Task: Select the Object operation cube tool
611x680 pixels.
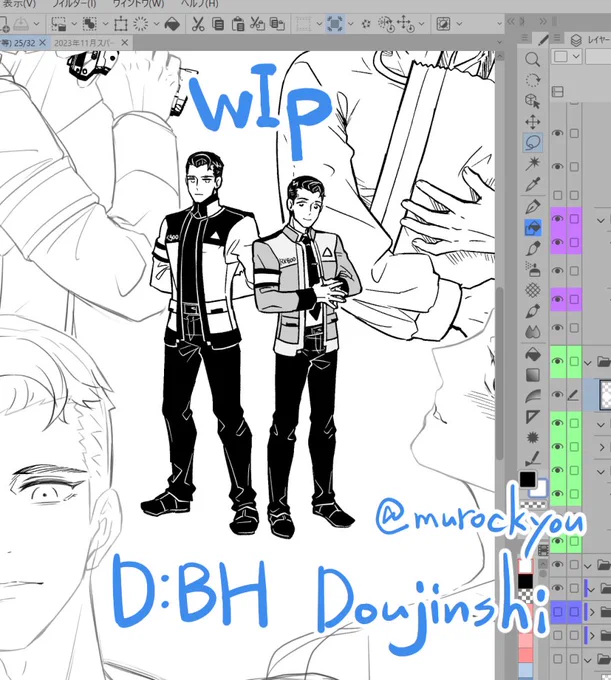Action: [533, 101]
